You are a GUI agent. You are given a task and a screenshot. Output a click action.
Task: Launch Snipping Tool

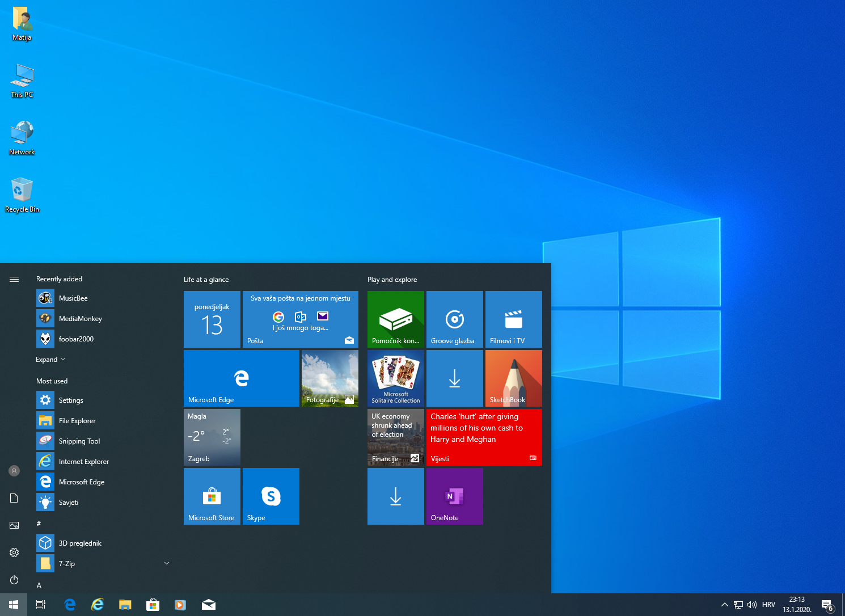point(102,441)
